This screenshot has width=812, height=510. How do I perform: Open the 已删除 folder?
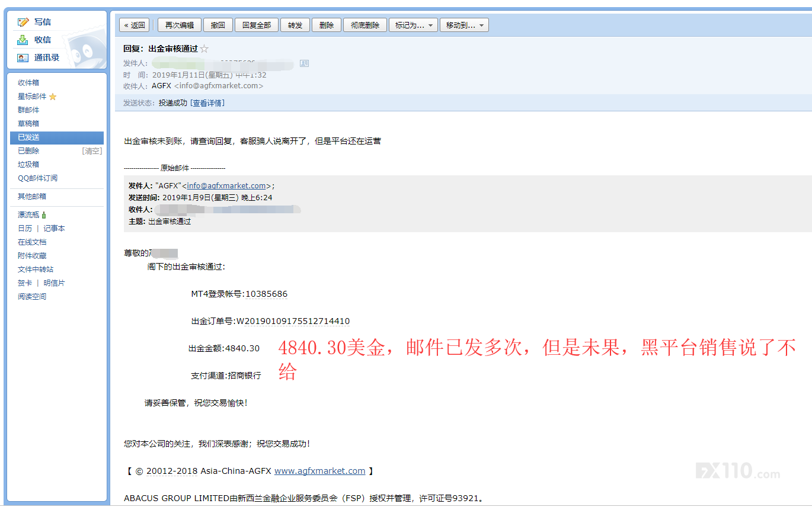coord(28,151)
